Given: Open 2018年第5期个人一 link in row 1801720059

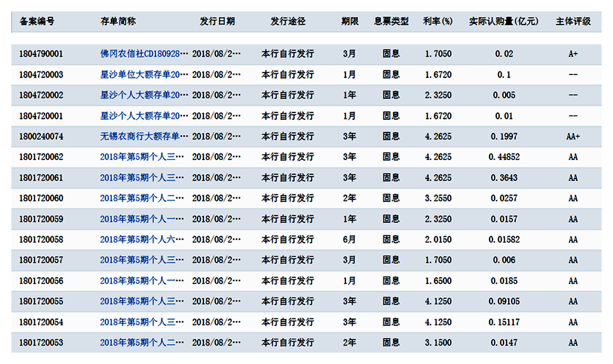Looking at the screenshot, I should (142, 219).
